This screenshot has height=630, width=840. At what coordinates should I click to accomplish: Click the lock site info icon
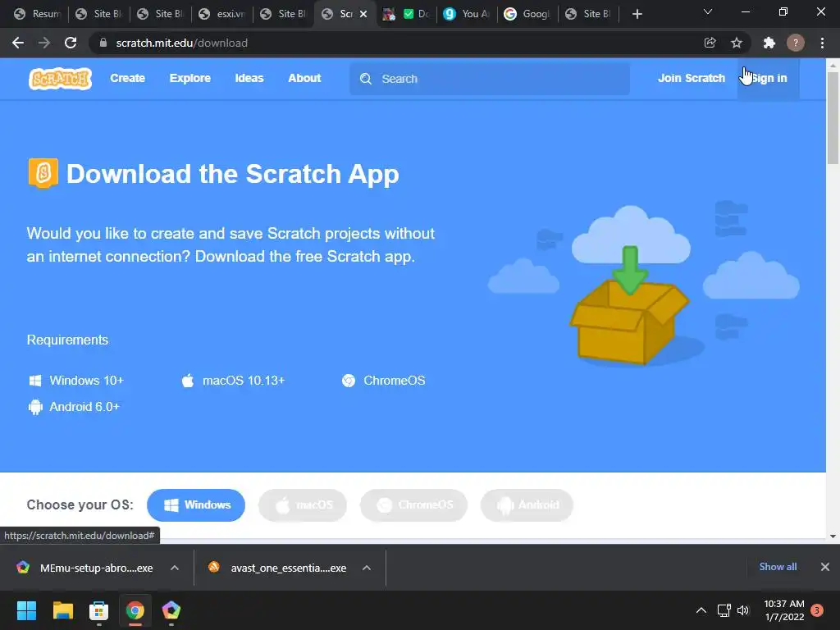103,43
